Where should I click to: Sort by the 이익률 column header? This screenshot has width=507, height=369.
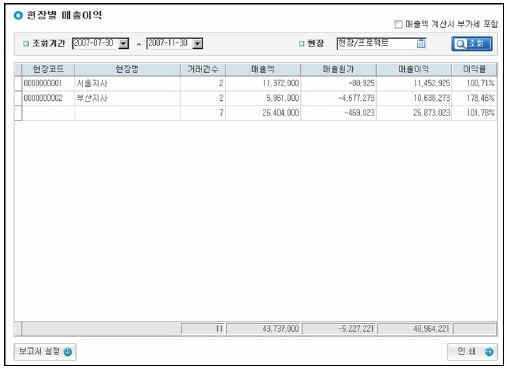click(474, 69)
